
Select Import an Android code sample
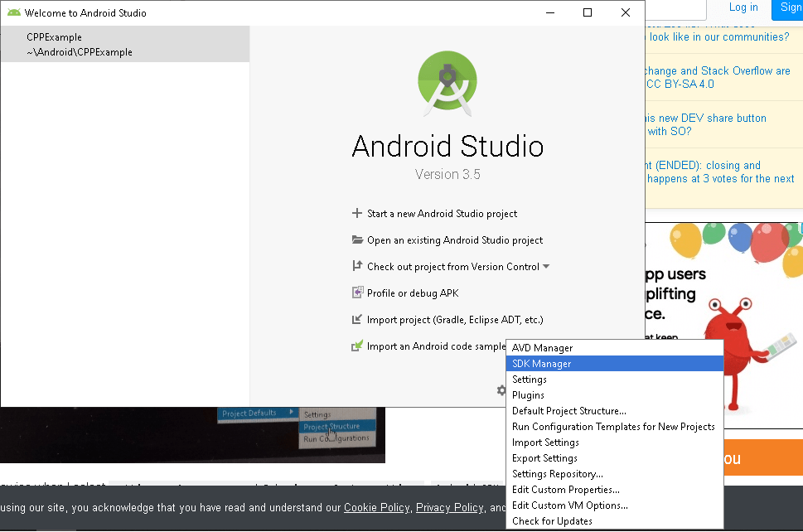[x=437, y=346]
